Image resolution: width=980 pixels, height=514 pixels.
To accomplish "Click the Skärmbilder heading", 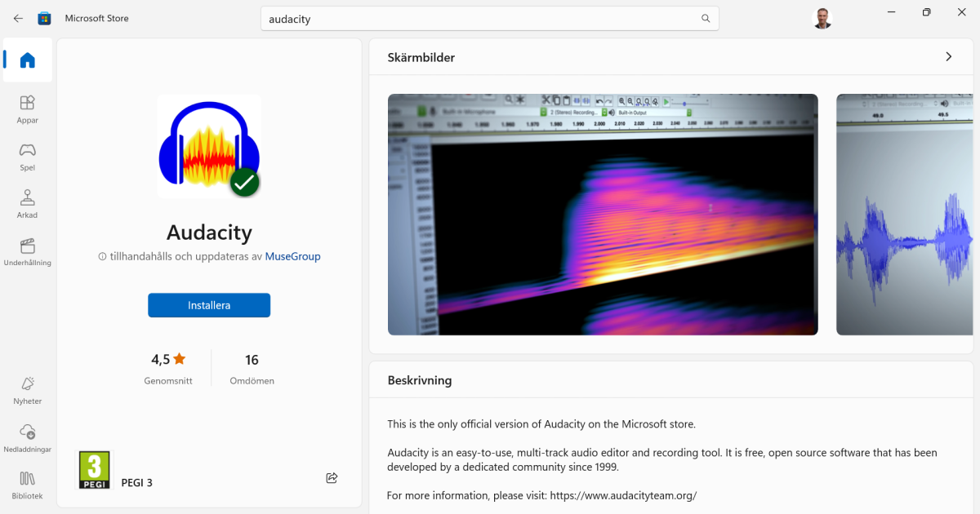I will pos(421,58).
